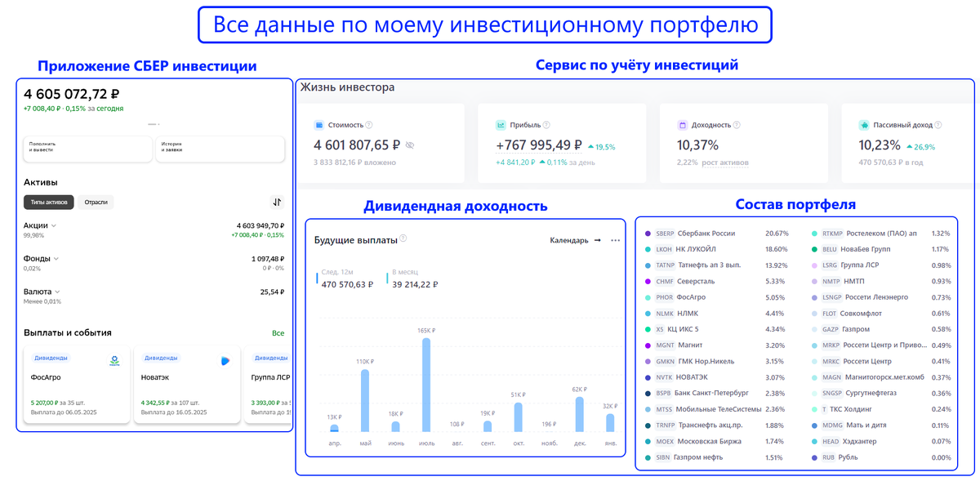The height and width of the screenshot is (490, 980).
Task: Click the НК ЛУКОЙЛ holding name
Action: [697, 249]
